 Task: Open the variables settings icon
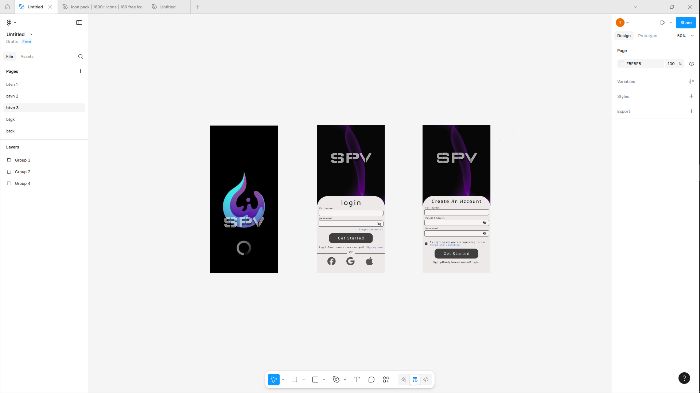coord(691,81)
